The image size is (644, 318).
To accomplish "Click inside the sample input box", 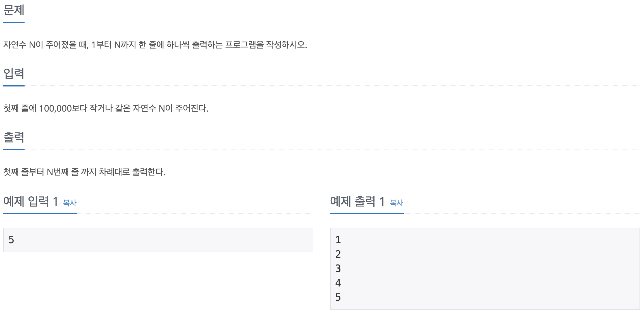I will click(x=158, y=240).
